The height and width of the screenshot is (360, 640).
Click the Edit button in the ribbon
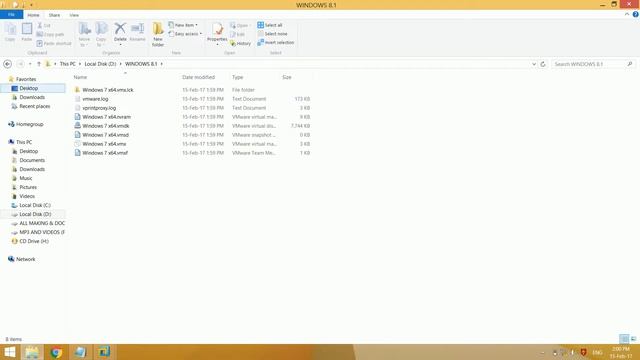point(238,34)
